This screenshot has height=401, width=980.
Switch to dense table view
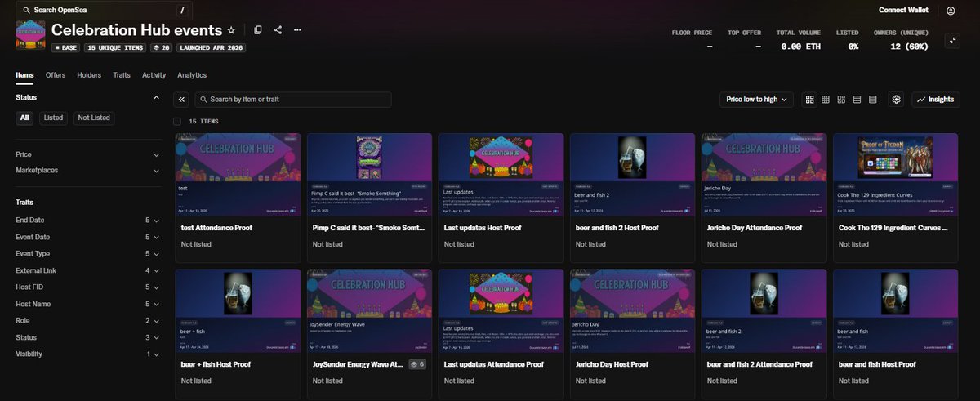(x=872, y=100)
